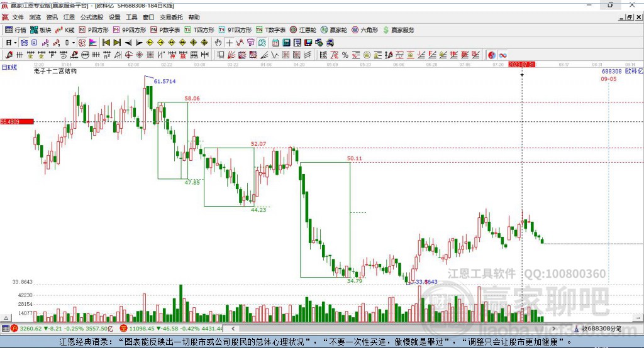
Task: Toggle the pink-blue flag icon
Action: pyautogui.click(x=93, y=43)
